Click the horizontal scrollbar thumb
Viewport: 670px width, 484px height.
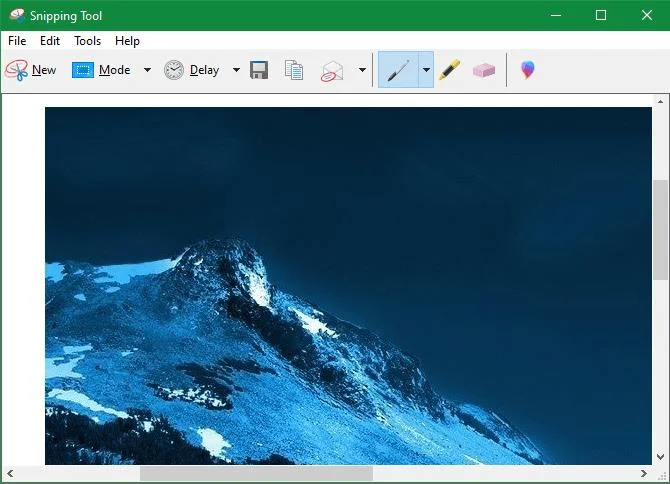[x=256, y=473]
